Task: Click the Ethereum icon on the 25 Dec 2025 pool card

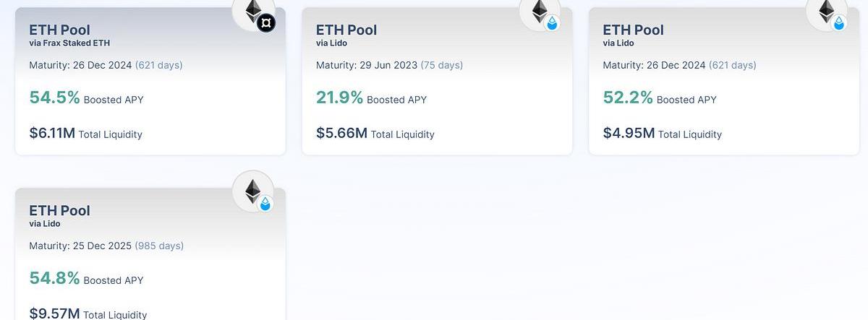Action: pos(252,191)
